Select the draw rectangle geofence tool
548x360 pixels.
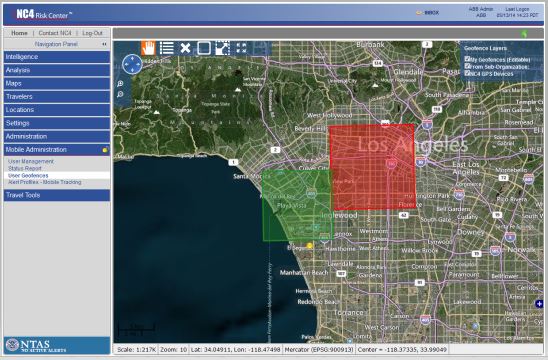204,48
